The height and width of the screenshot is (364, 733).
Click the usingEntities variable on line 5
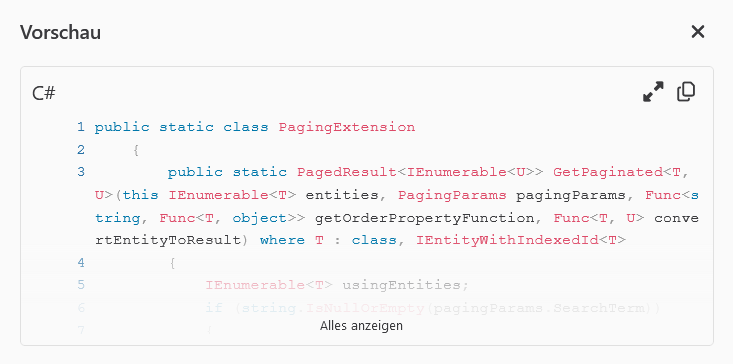click(402, 285)
